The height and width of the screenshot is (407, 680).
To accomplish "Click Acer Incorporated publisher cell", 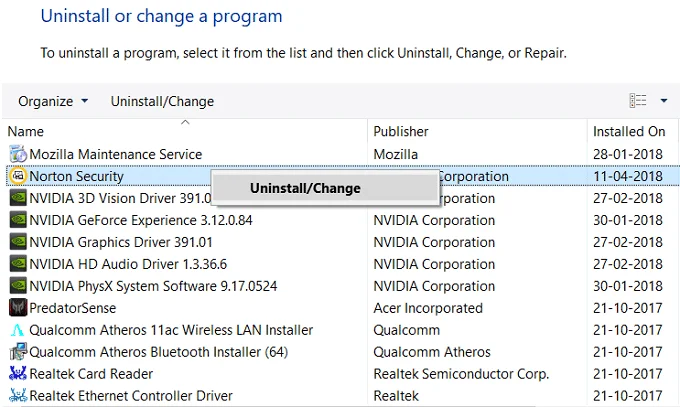I will click(428, 308).
